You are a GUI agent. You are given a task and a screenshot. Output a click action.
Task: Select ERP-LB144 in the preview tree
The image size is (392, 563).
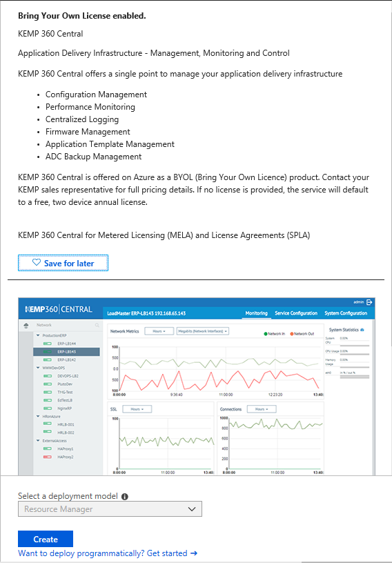[x=66, y=344]
